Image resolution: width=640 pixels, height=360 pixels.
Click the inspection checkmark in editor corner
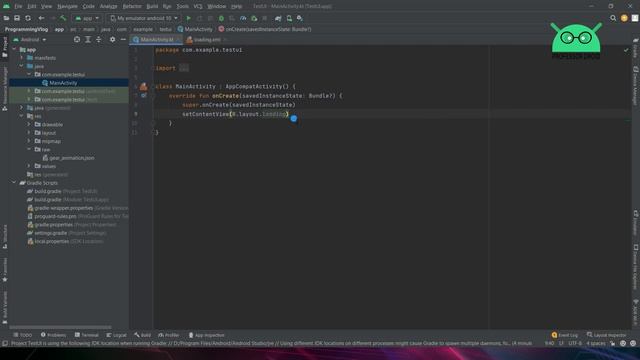point(626,50)
